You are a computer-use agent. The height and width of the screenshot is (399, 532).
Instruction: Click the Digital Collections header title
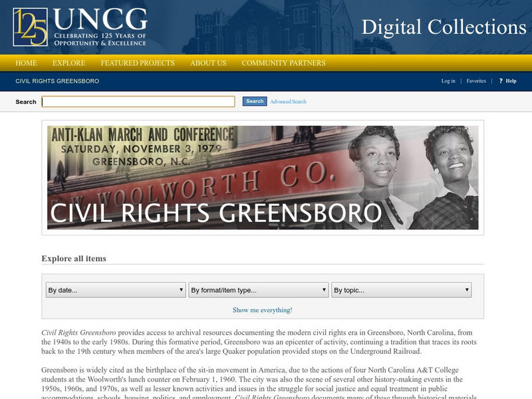pyautogui.click(x=444, y=27)
